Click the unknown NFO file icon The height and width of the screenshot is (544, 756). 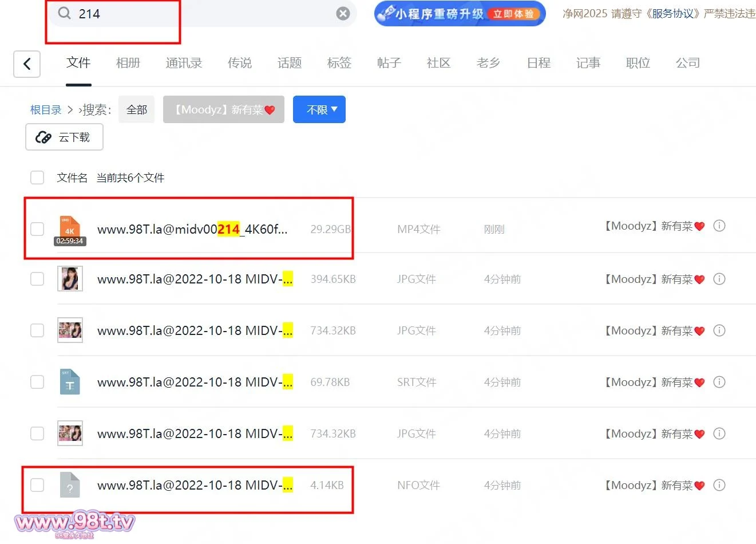tap(70, 485)
